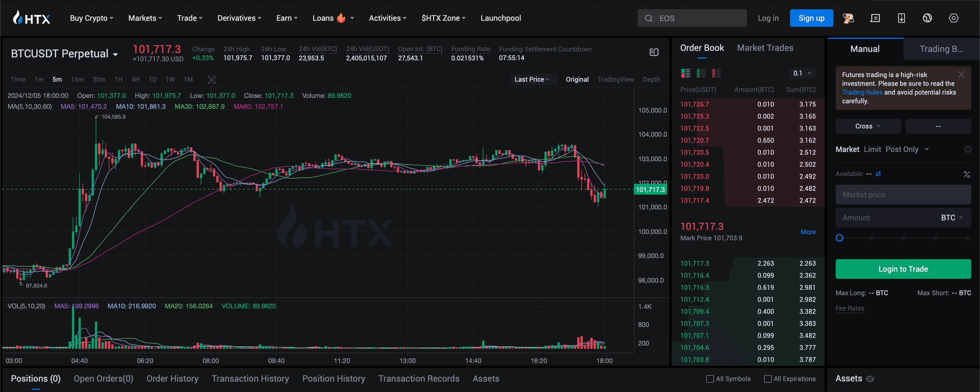
Task: Click the Login to Trade button
Action: tap(903, 269)
